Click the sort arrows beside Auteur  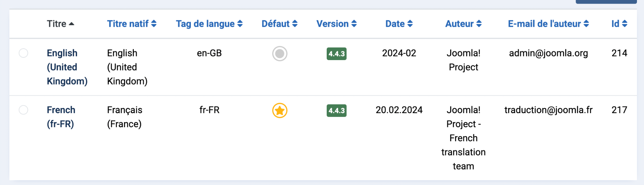click(479, 24)
